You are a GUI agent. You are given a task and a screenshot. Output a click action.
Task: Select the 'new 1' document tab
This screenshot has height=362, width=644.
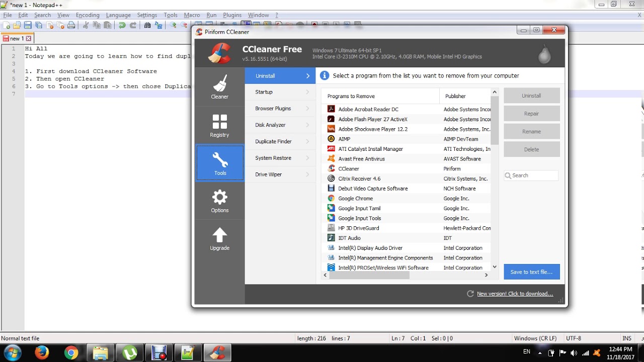point(17,38)
